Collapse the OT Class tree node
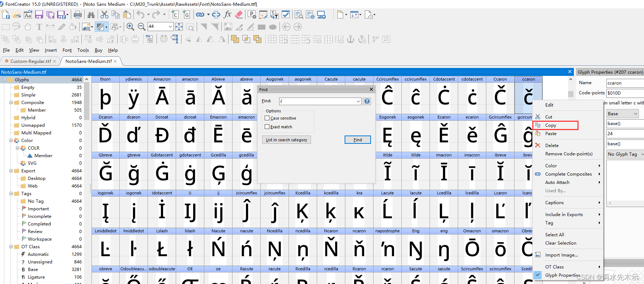644x284 pixels. 11,247
